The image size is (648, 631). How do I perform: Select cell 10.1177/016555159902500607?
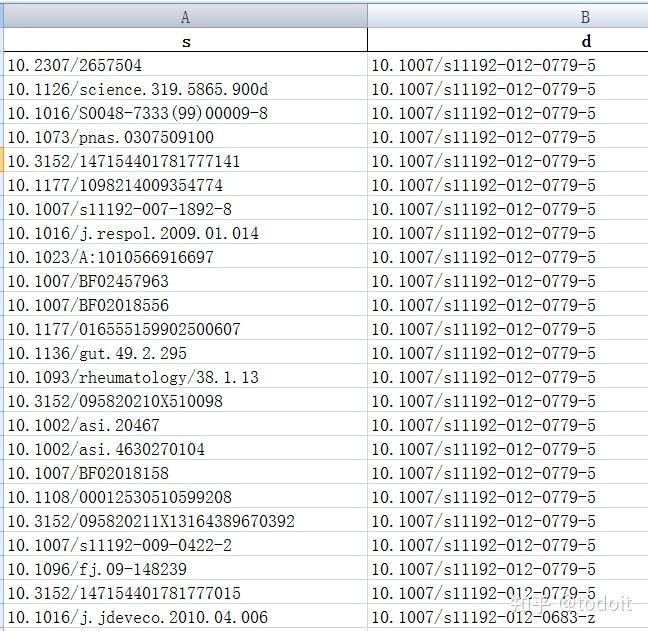[x=185, y=328]
